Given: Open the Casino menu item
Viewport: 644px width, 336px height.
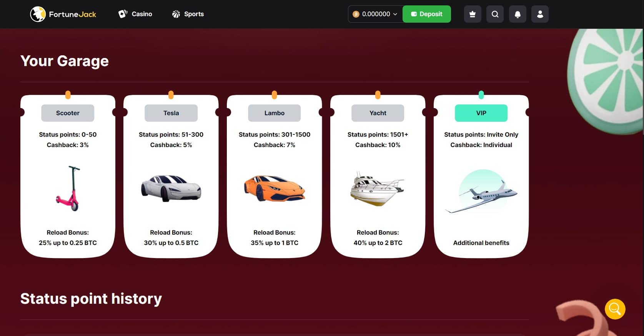Looking at the screenshot, I should [142, 14].
